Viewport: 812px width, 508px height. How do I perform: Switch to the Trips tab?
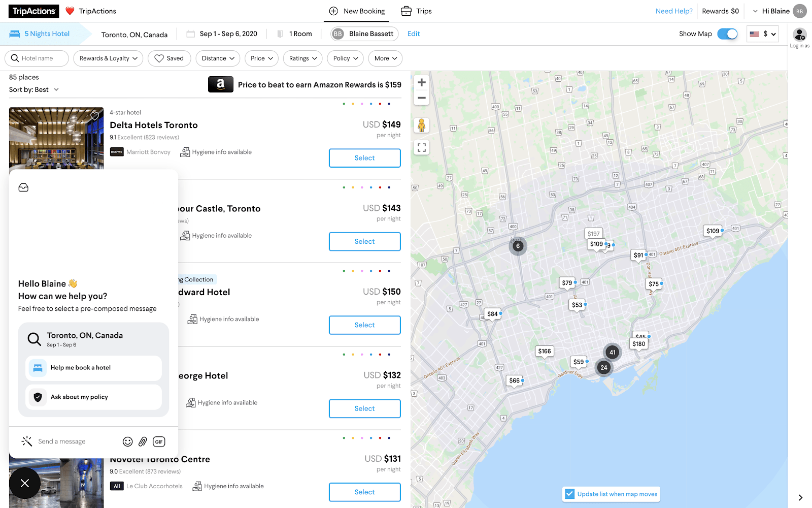click(x=416, y=11)
